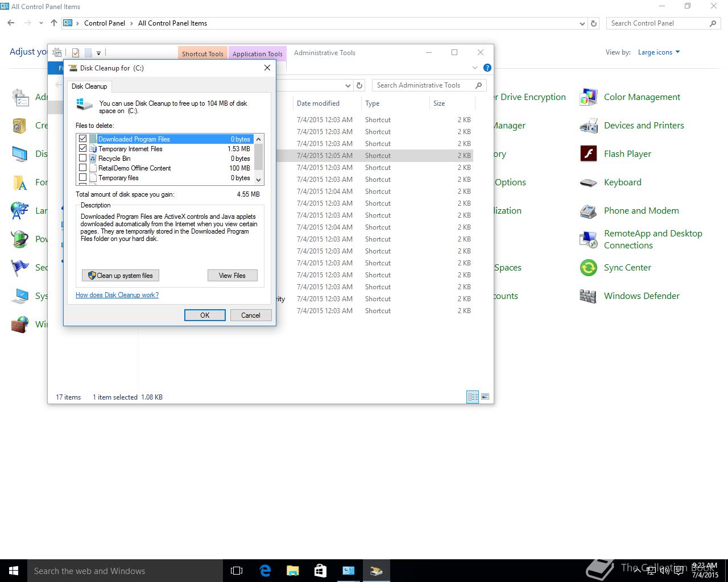Open the Flash Player icon
This screenshot has width=728, height=582.
[588, 154]
